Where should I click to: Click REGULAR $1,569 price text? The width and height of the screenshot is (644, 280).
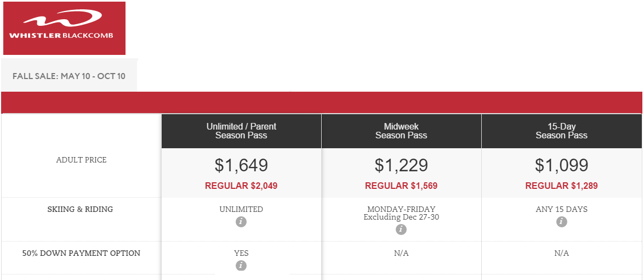[401, 186]
